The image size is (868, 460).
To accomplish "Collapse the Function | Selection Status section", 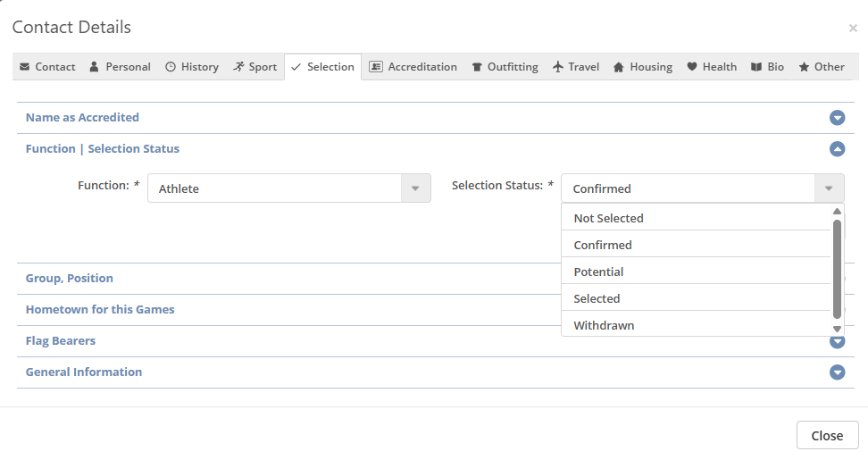I will point(837,149).
